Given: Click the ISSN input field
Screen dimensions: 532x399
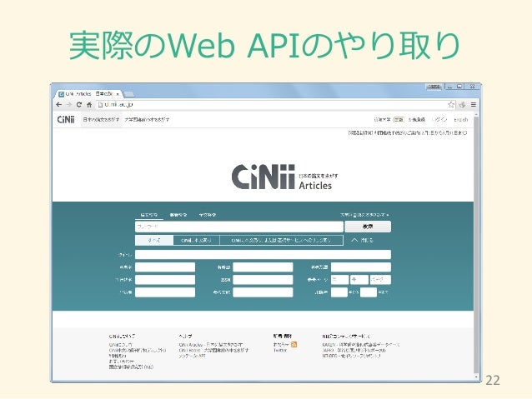Looking at the screenshot, I should (x=263, y=280).
